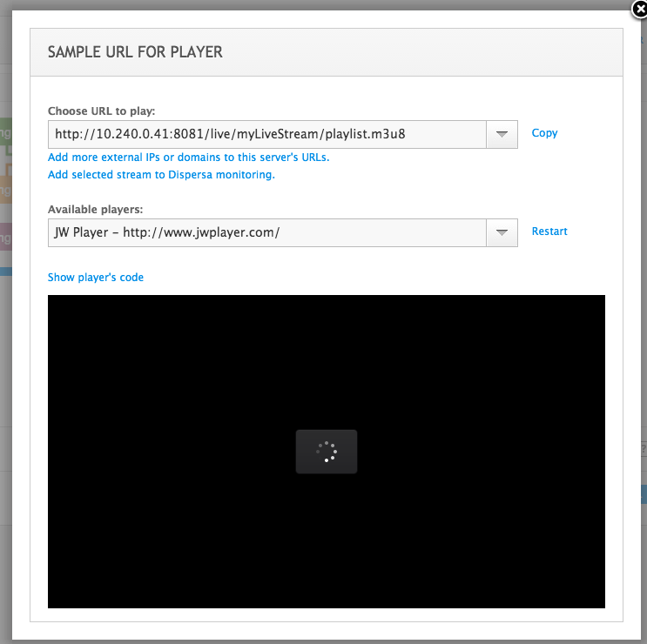Open 'Add more external IPs or domains' link
647x644 pixels.
coord(188,158)
